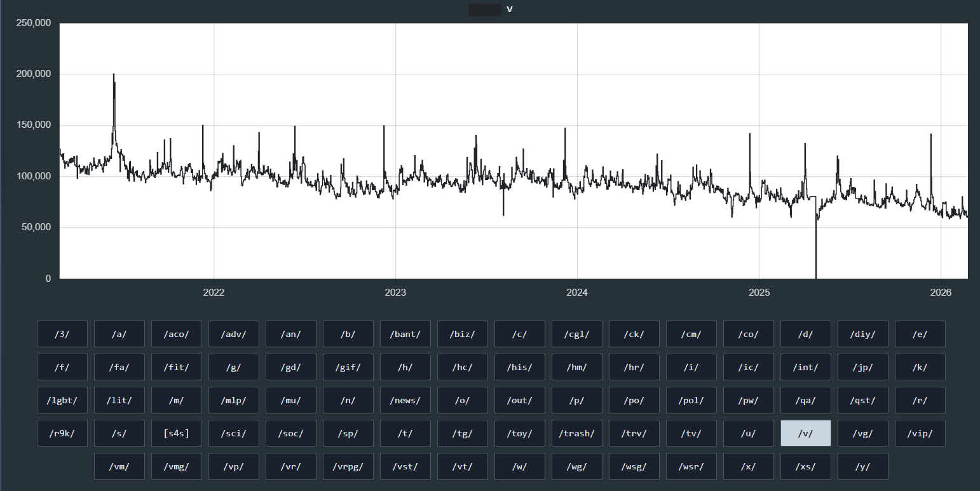Switch to the /vg/ board

coord(863,433)
